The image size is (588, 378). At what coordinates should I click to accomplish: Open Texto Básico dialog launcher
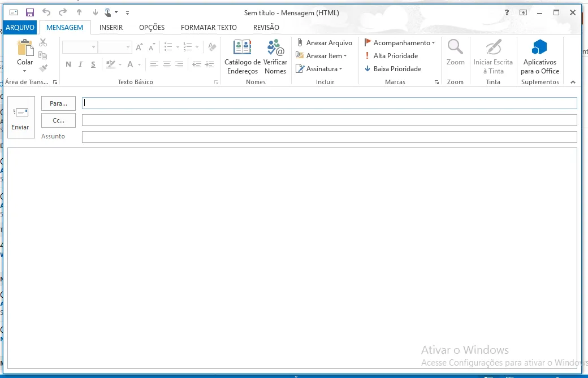[217, 82]
